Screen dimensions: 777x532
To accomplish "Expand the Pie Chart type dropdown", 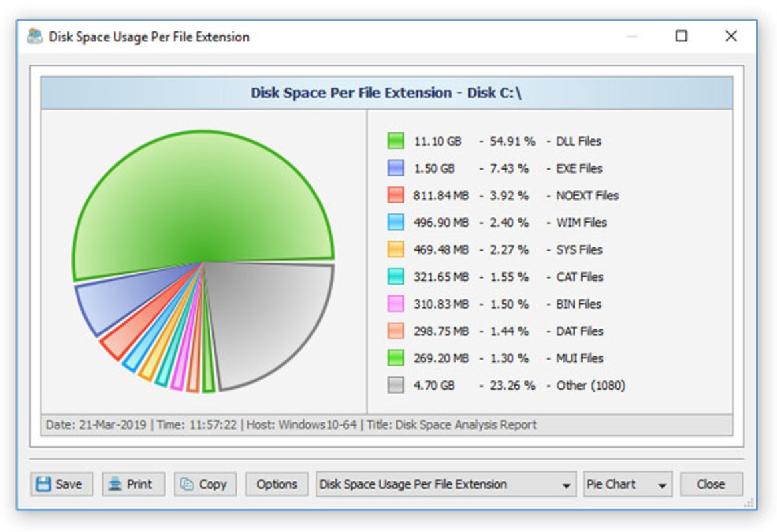I will pyautogui.click(x=627, y=484).
